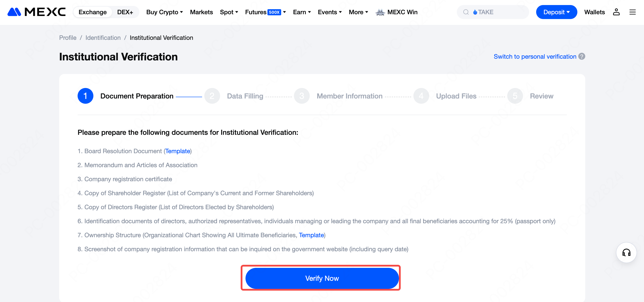Open the Wallets menu item
Screen dimensions: 644x302
click(x=594, y=12)
